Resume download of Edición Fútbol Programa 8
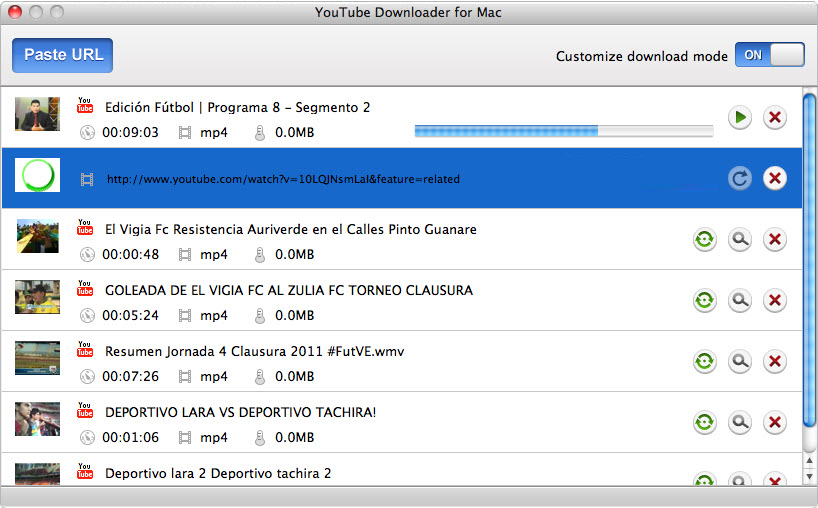This screenshot has height=508, width=818. [x=740, y=117]
